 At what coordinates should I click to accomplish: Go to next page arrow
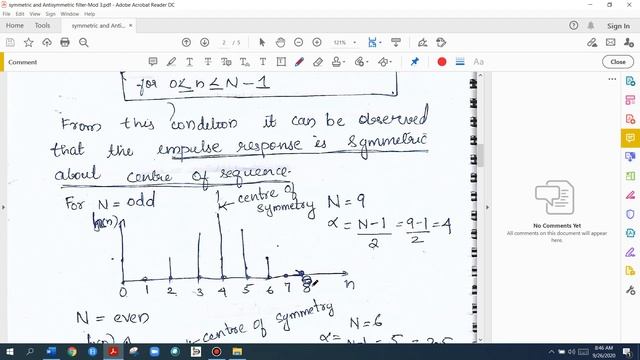tap(204, 42)
